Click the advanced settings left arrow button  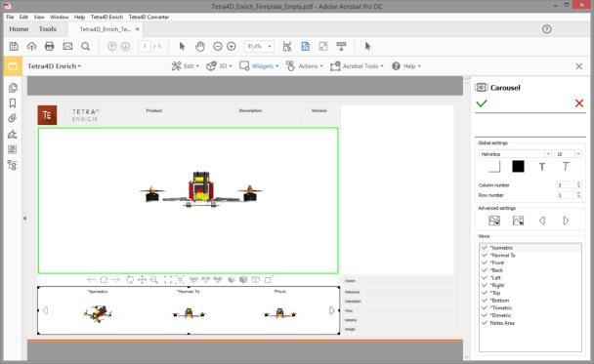pyautogui.click(x=542, y=221)
